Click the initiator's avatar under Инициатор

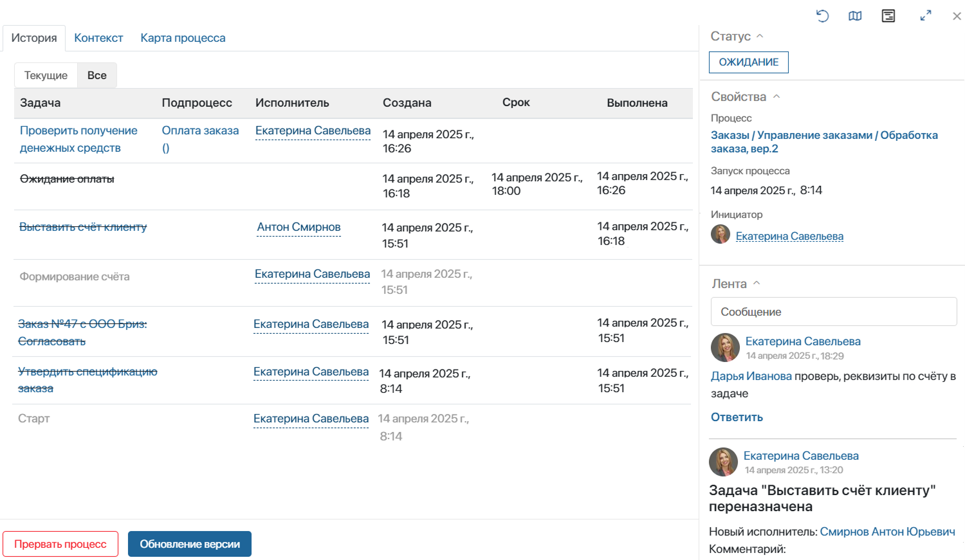(721, 235)
